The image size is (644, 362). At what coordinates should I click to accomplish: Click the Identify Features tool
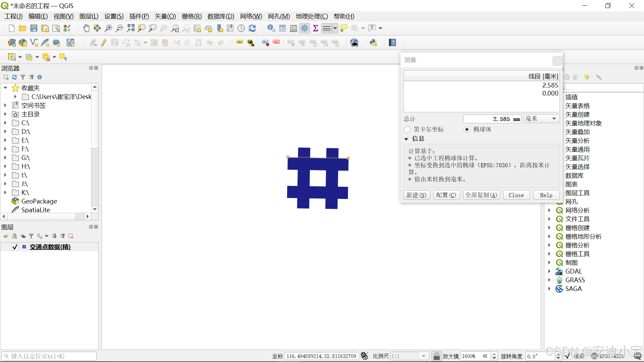pos(271,28)
